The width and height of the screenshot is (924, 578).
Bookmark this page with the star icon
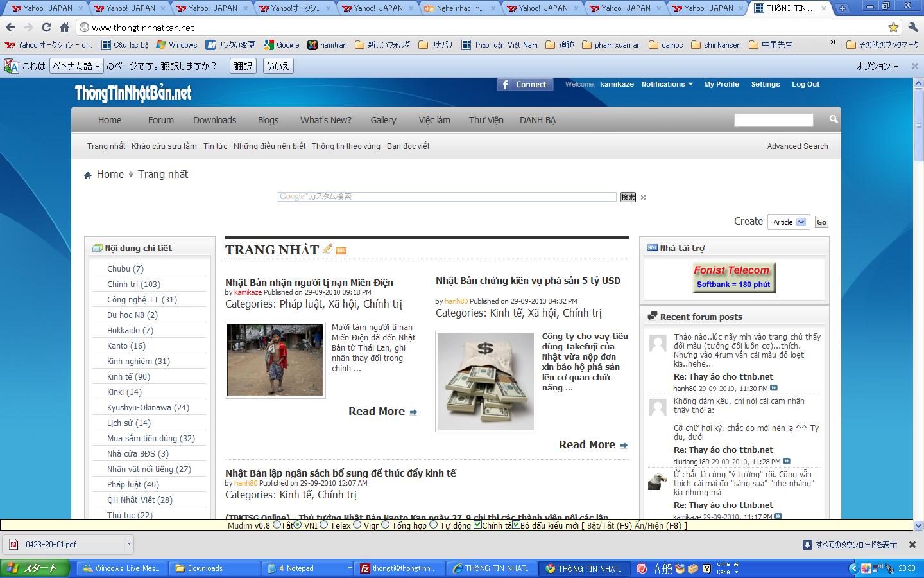893,27
